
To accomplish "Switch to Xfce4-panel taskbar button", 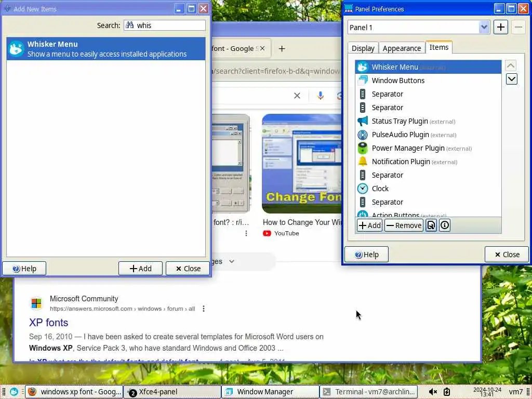I will pyautogui.click(x=172, y=392).
